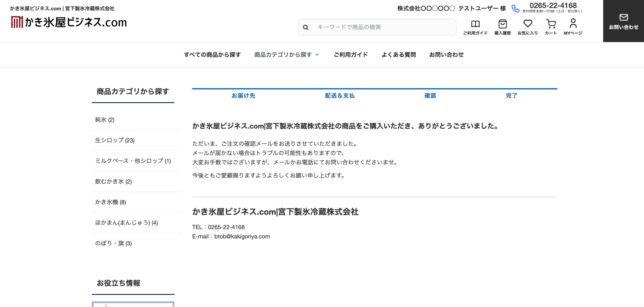Click the favorites heart icon

point(527,24)
